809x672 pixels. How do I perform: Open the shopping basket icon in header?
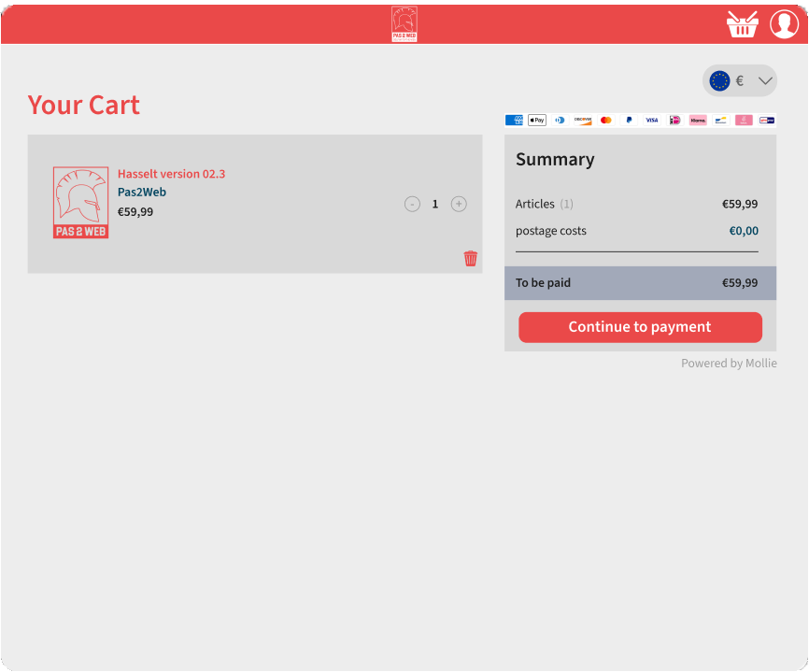coord(742,24)
